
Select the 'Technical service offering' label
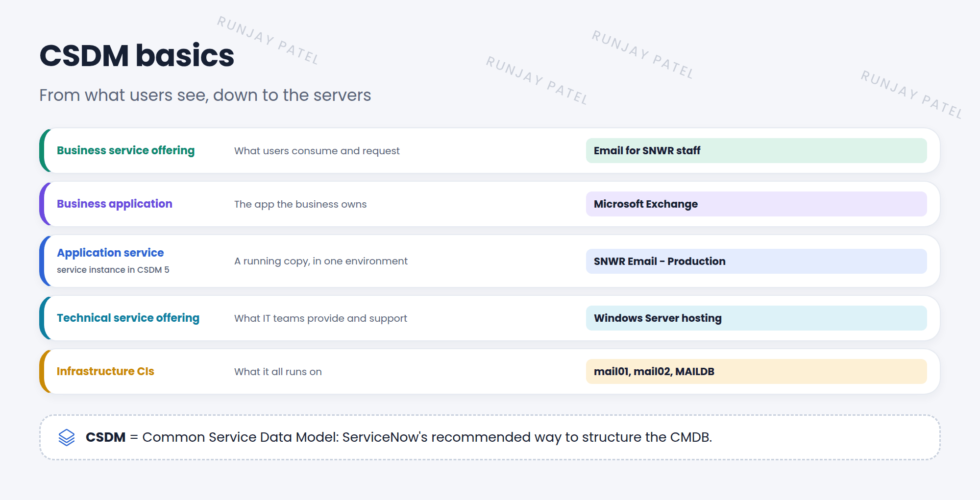pos(128,318)
